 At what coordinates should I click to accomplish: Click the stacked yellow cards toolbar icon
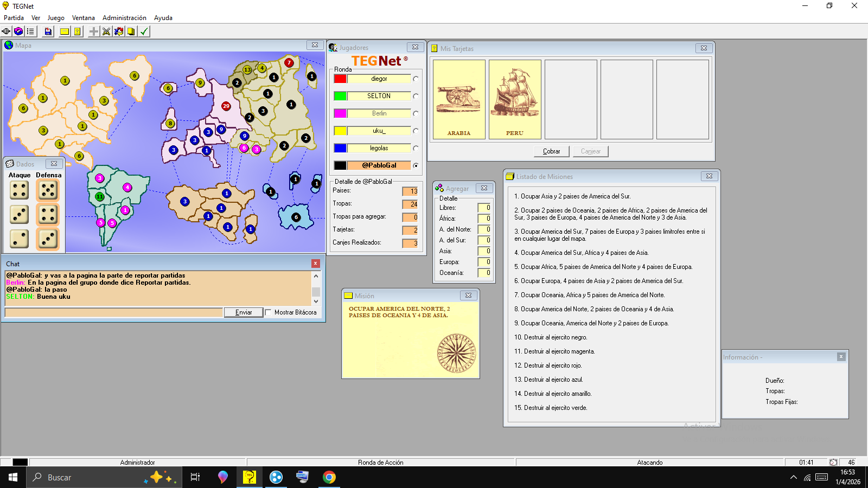click(131, 31)
